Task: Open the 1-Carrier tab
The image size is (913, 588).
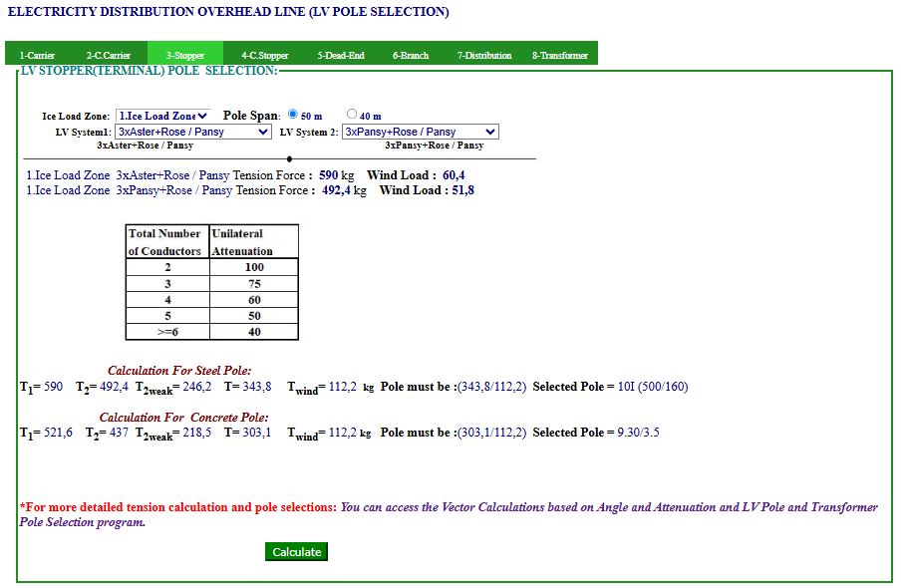Action: 37,55
